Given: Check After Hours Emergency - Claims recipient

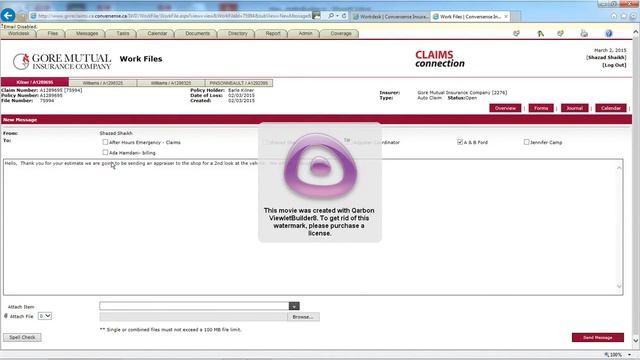Looking at the screenshot, I should pyautogui.click(x=105, y=142).
